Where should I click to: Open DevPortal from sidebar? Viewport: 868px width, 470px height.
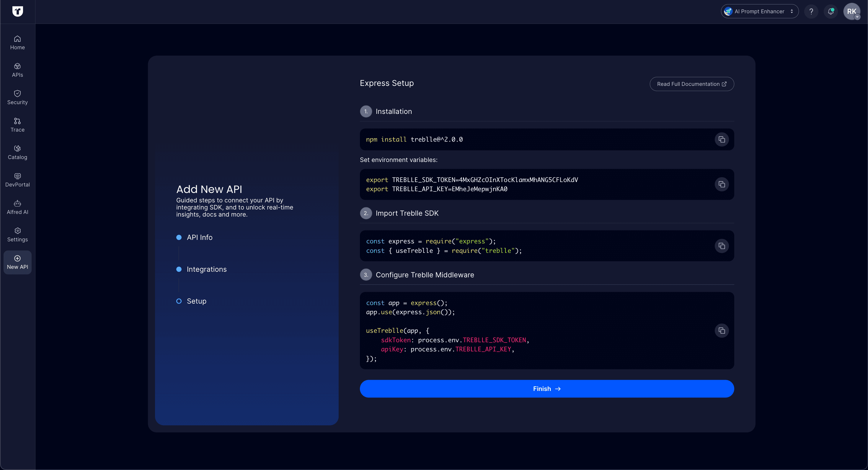click(x=17, y=180)
